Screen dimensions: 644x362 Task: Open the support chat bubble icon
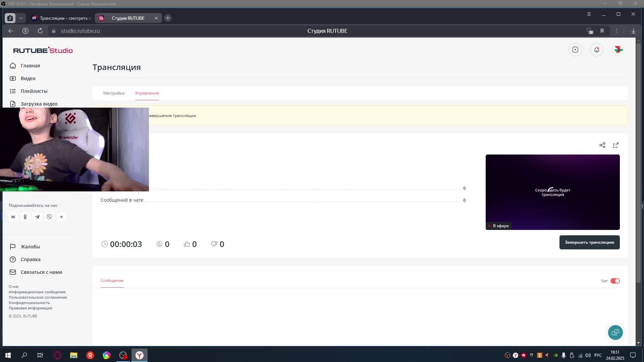point(615,333)
